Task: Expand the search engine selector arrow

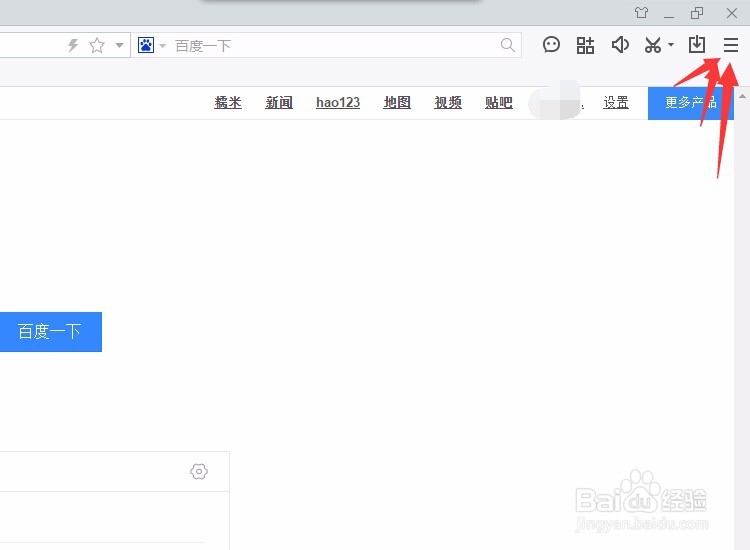Action: [163, 46]
